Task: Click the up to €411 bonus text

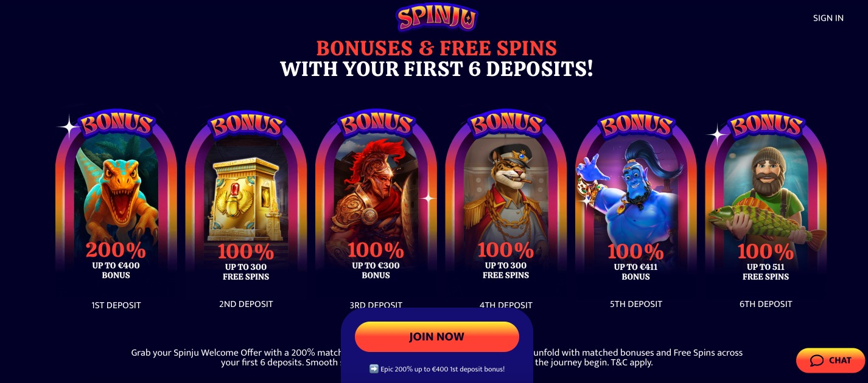Action: coord(635,272)
